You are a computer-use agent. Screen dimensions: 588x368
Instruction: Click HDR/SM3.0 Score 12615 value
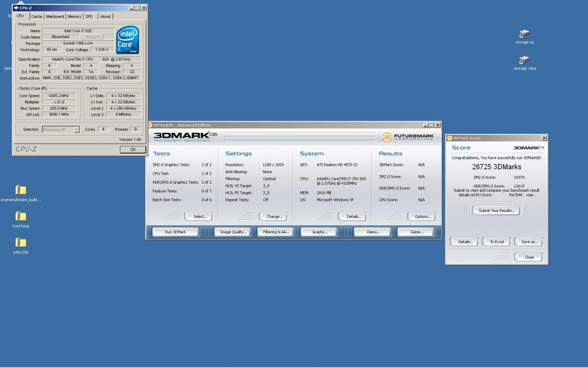pos(519,186)
